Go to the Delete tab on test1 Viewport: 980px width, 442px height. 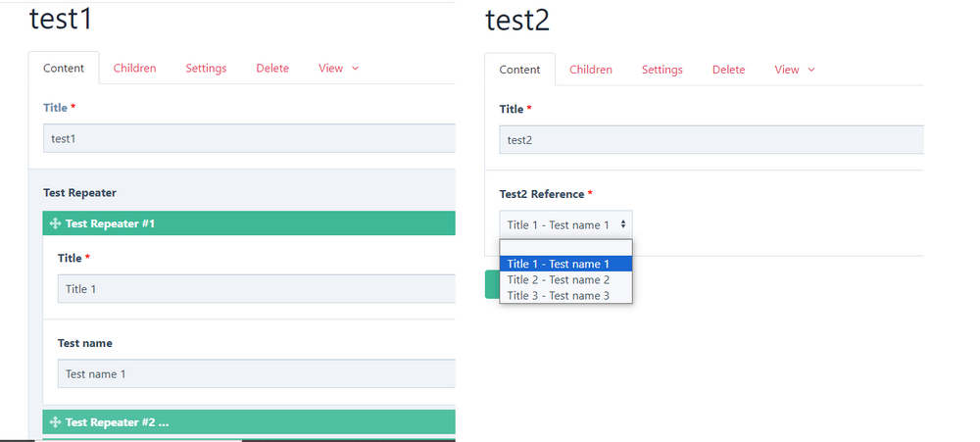272,69
